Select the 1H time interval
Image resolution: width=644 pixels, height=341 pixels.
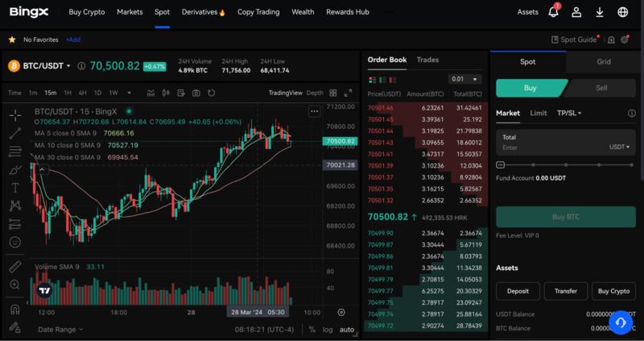click(68, 93)
